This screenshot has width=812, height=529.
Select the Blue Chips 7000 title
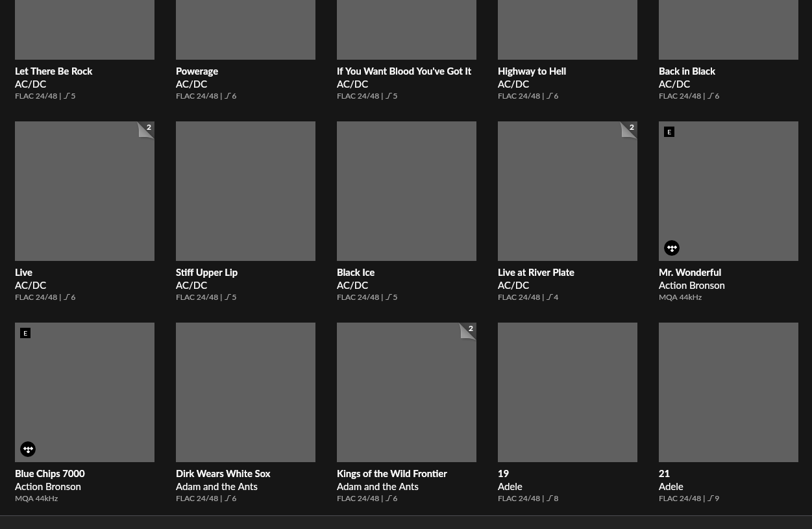pyautogui.click(x=50, y=474)
